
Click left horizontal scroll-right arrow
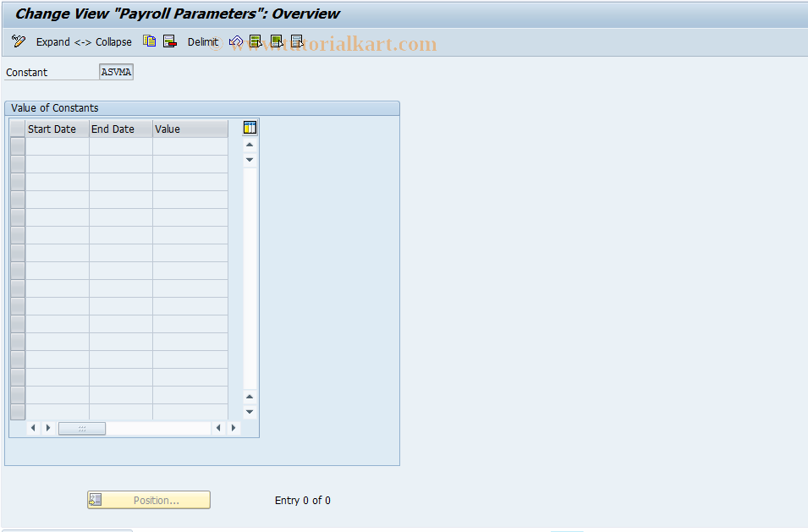(48, 427)
